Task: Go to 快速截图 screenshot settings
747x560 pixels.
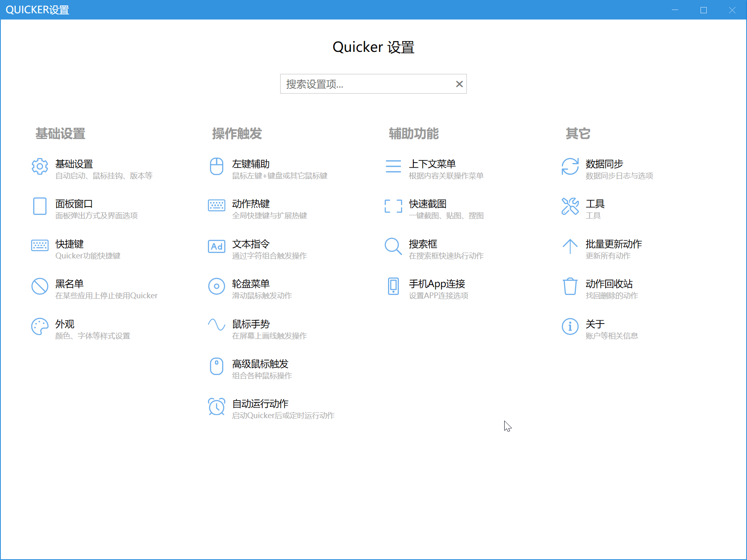Action: (435, 209)
